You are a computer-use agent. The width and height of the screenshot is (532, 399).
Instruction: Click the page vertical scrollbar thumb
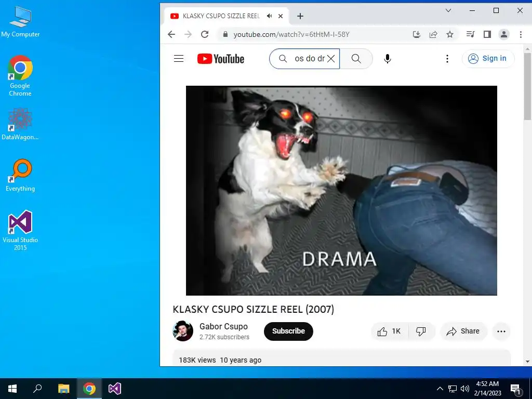[x=528, y=86]
